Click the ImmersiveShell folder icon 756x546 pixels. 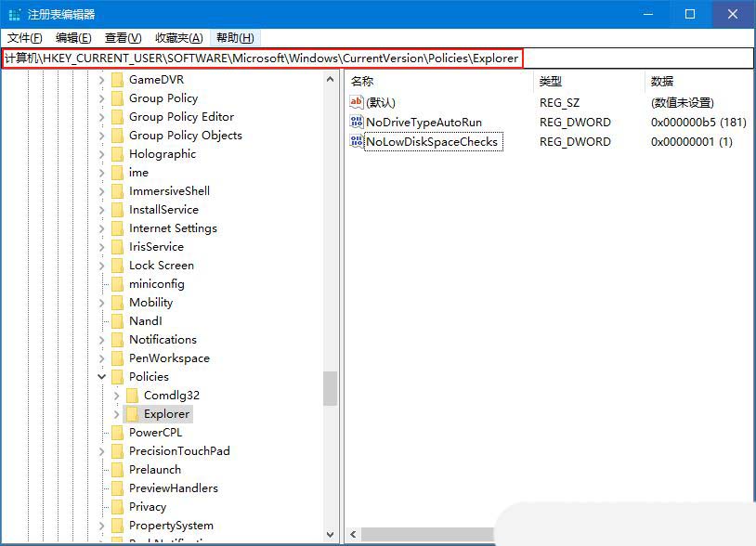(117, 191)
